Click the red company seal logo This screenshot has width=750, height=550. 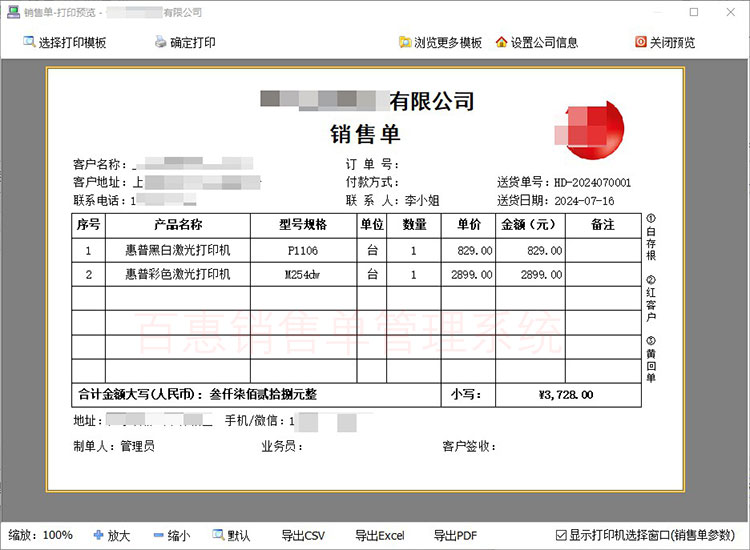click(x=590, y=130)
